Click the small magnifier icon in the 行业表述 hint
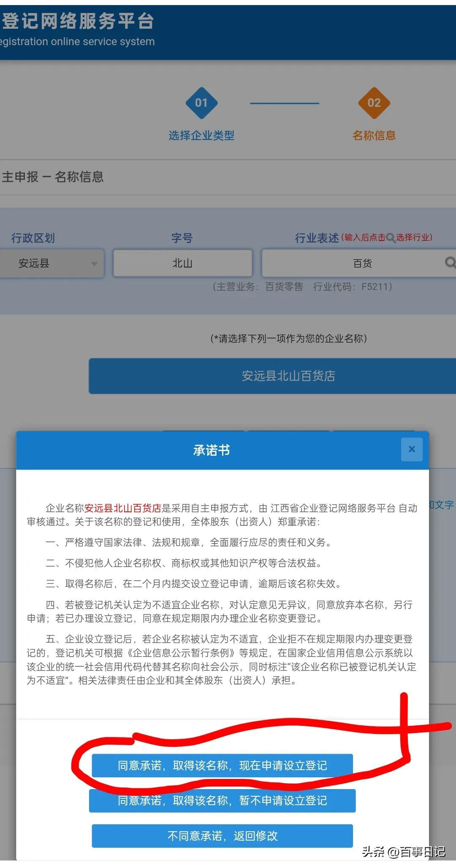The width and height of the screenshot is (456, 868). [x=391, y=238]
